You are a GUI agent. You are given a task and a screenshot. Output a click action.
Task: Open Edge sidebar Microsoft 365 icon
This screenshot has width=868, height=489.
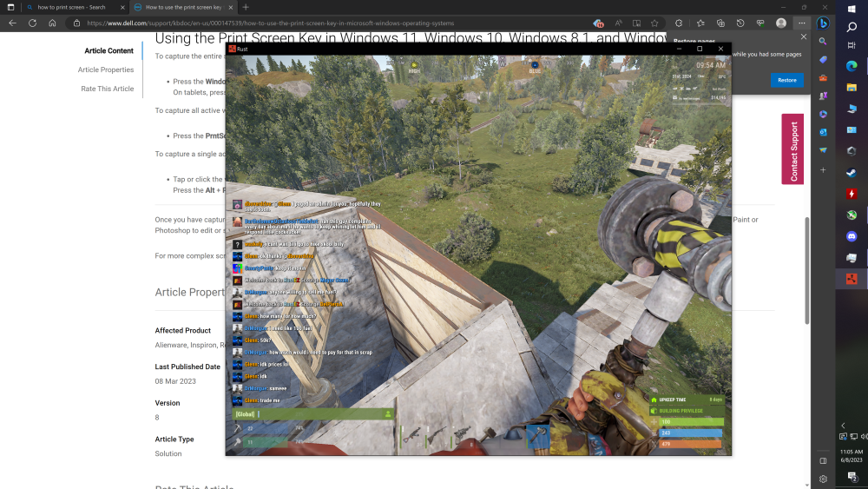[x=823, y=114]
